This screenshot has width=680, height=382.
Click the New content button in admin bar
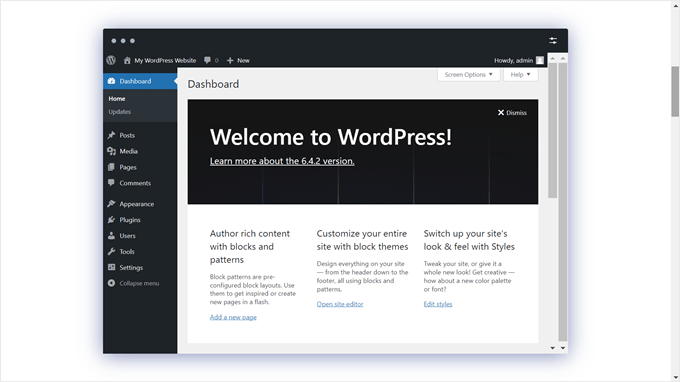(x=238, y=60)
